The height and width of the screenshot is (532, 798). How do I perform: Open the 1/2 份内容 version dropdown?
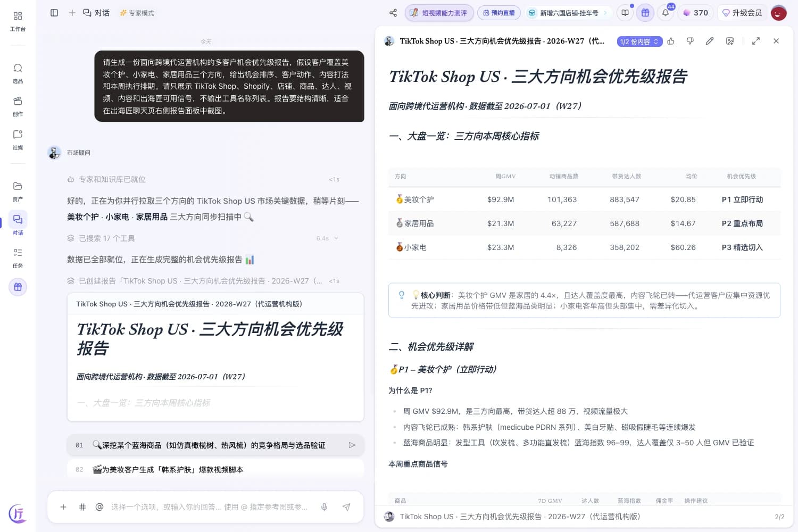coord(639,41)
